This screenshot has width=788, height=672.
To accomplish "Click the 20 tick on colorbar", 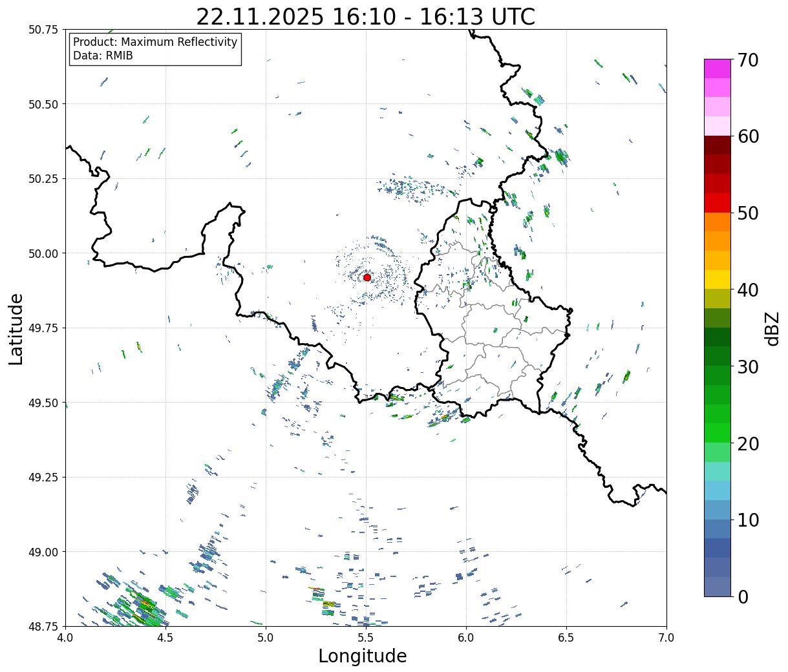I will coord(747,443).
